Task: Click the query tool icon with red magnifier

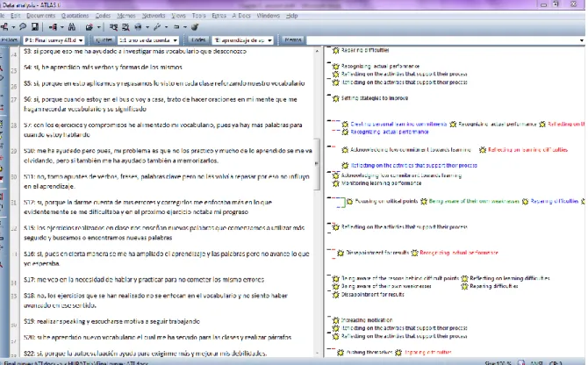Action: tap(113, 27)
